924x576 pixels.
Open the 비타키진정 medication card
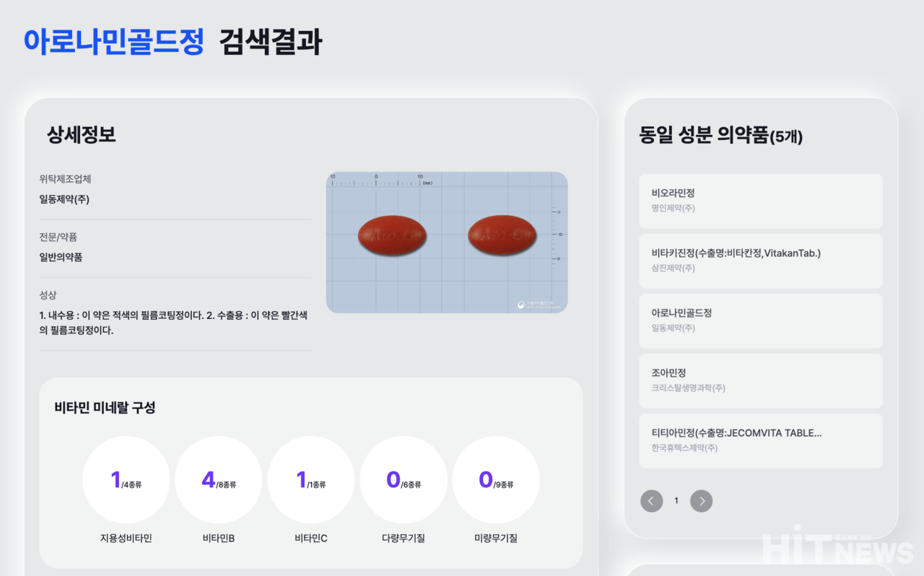[760, 261]
